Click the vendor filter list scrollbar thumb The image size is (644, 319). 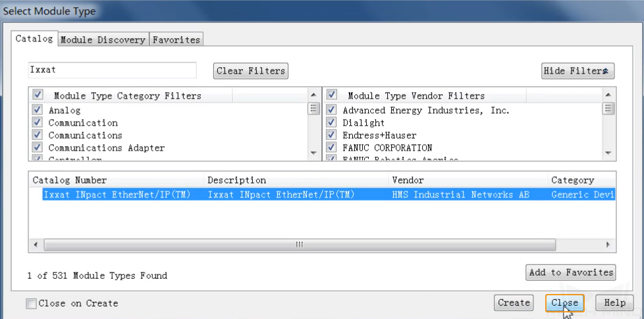click(x=608, y=109)
